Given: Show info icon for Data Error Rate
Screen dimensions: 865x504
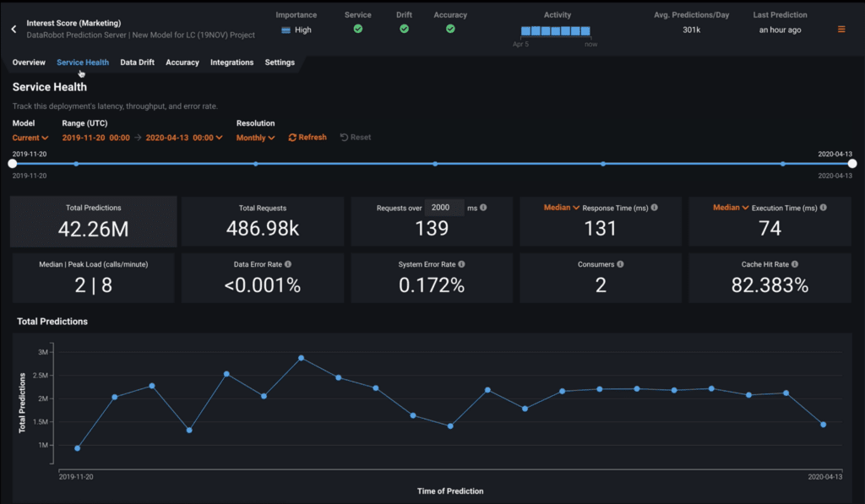Looking at the screenshot, I should tap(288, 264).
